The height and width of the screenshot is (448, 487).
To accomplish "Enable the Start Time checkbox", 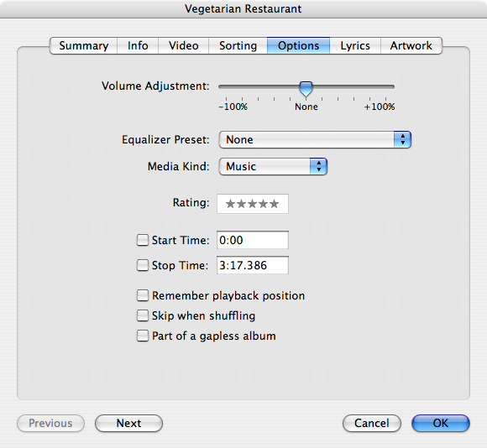I will click(143, 240).
